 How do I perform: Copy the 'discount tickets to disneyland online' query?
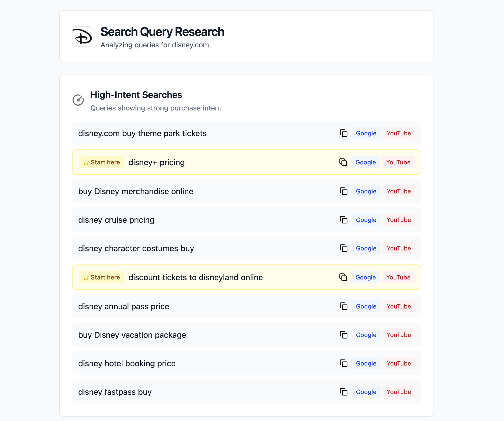(x=343, y=277)
